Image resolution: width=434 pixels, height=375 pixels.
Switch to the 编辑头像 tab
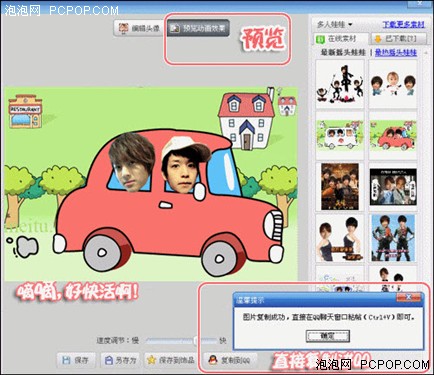[139, 28]
